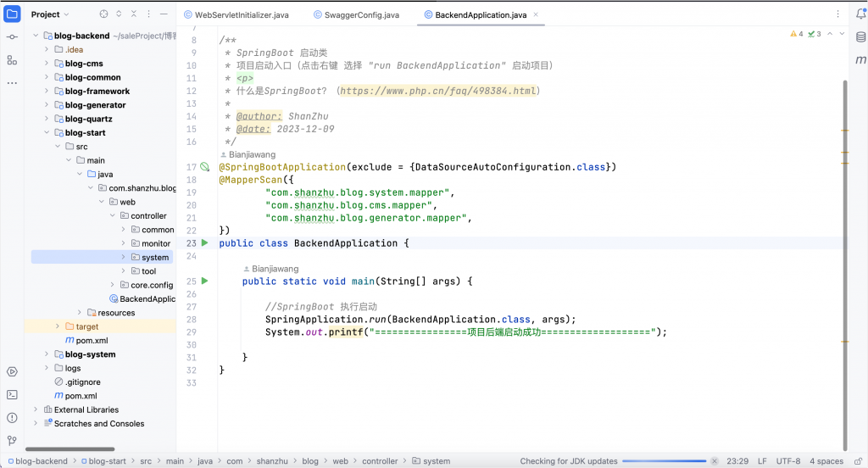This screenshot has width=868, height=468.
Task: Open the Git version control tool window
Action: click(12, 441)
